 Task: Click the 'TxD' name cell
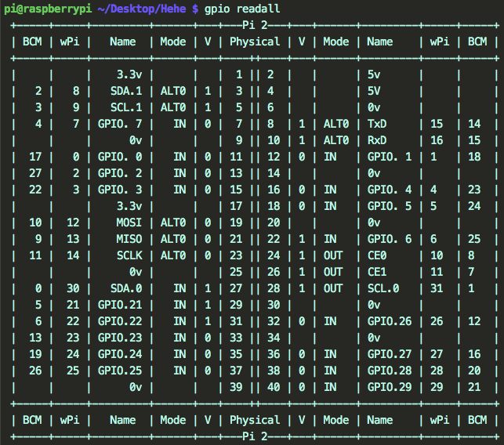pyautogui.click(x=377, y=124)
